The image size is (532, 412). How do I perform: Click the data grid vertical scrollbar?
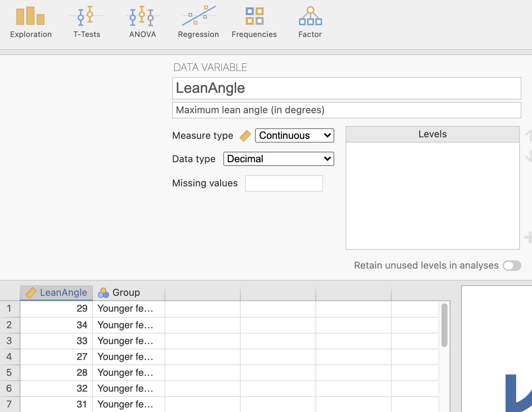click(444, 325)
